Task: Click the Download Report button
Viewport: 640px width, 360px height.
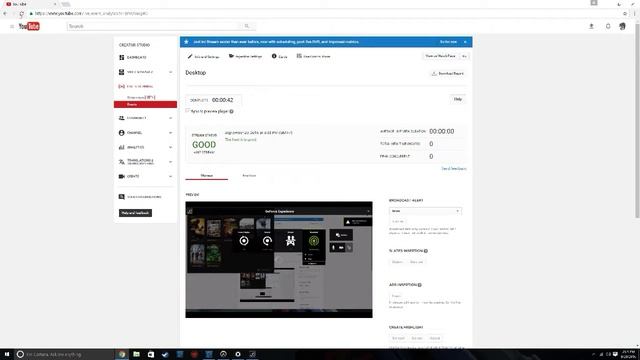Action: click(x=448, y=74)
